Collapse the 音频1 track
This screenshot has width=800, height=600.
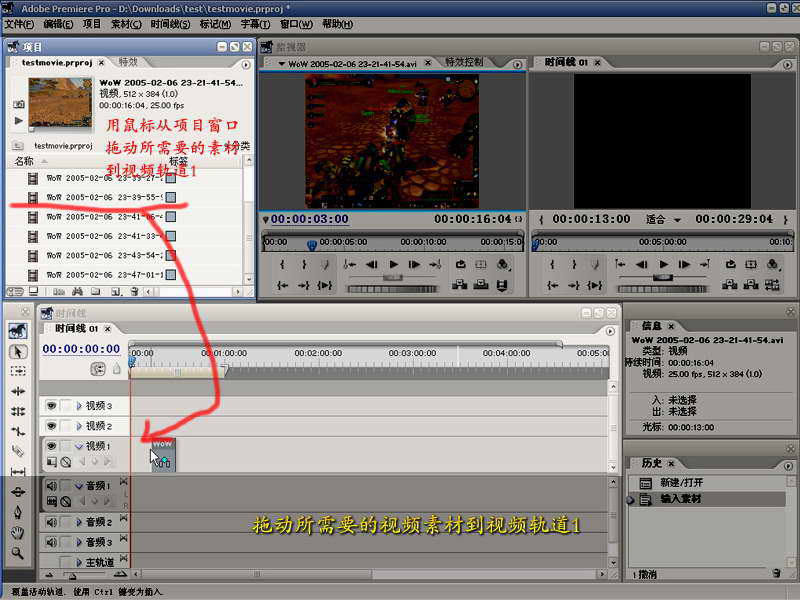click(x=79, y=486)
